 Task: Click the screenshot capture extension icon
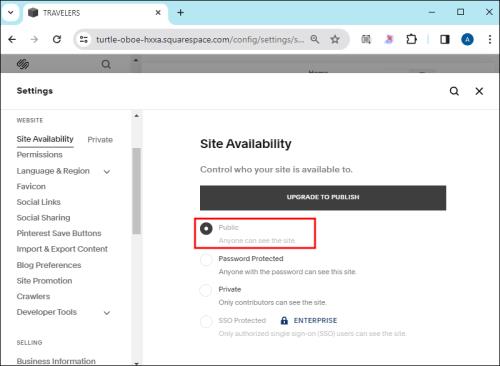[x=366, y=39]
